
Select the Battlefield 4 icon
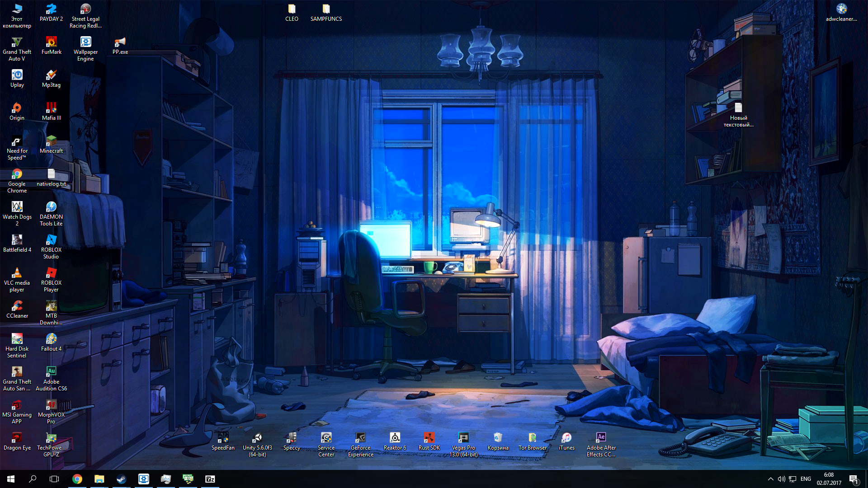click(17, 244)
